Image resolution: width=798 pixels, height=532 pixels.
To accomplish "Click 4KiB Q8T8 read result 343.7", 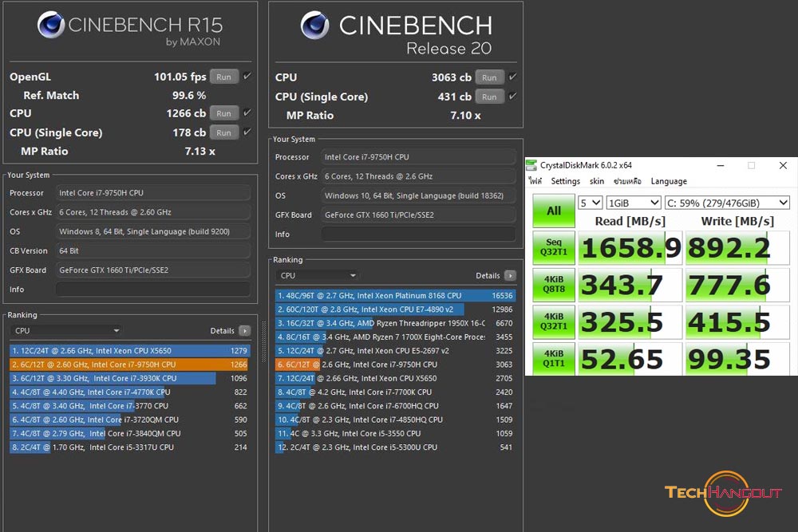I will tap(630, 285).
